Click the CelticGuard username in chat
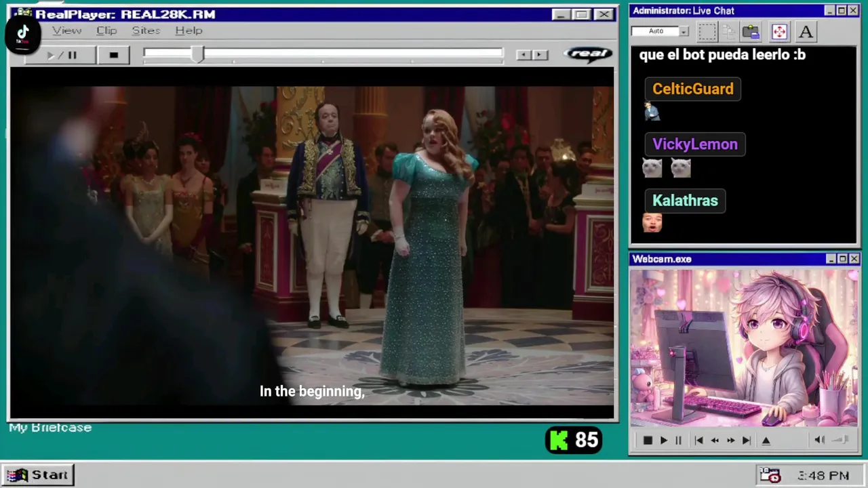This screenshot has width=868, height=488. pyautogui.click(x=692, y=89)
